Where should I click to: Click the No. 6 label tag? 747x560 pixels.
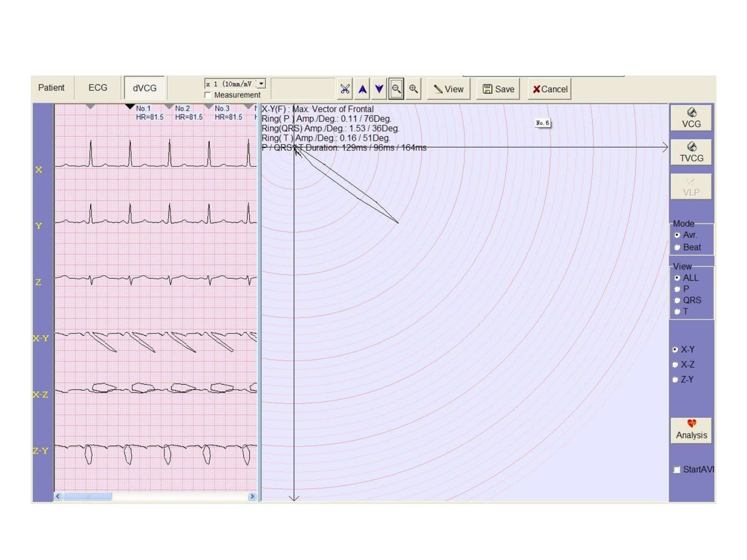[543, 123]
